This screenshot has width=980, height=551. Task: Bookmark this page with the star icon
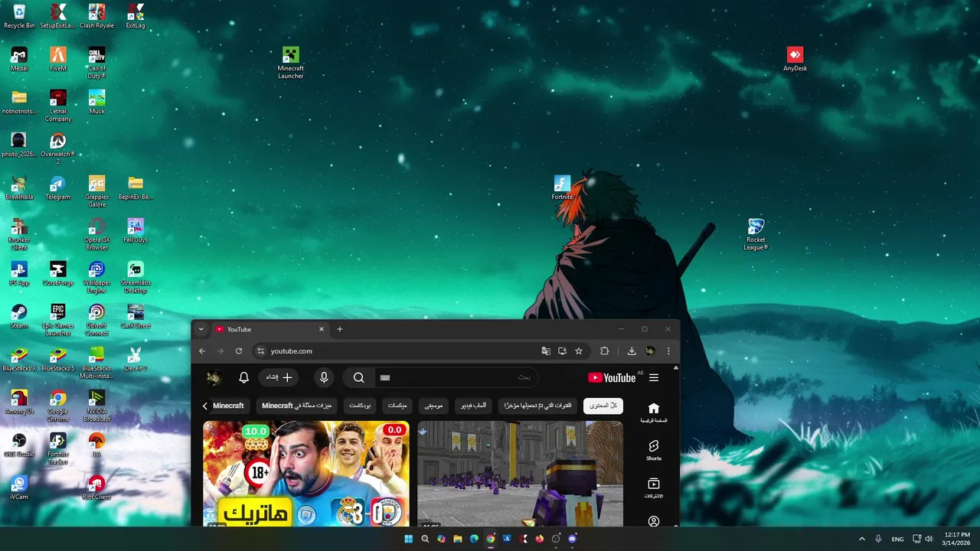point(579,351)
